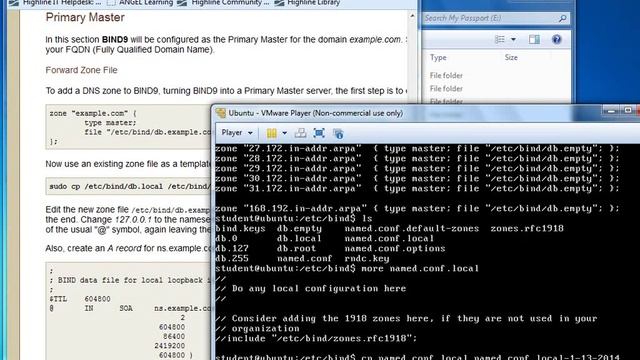Click the 2419200 value in the SOA record
The width and height of the screenshot is (640, 360).
[169, 346]
